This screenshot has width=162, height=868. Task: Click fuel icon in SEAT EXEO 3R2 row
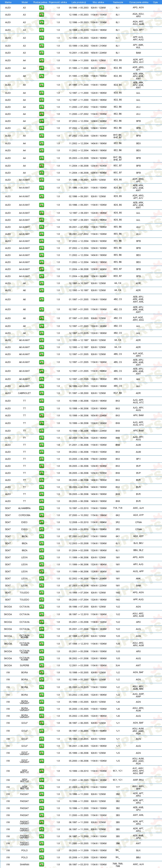point(41,522)
